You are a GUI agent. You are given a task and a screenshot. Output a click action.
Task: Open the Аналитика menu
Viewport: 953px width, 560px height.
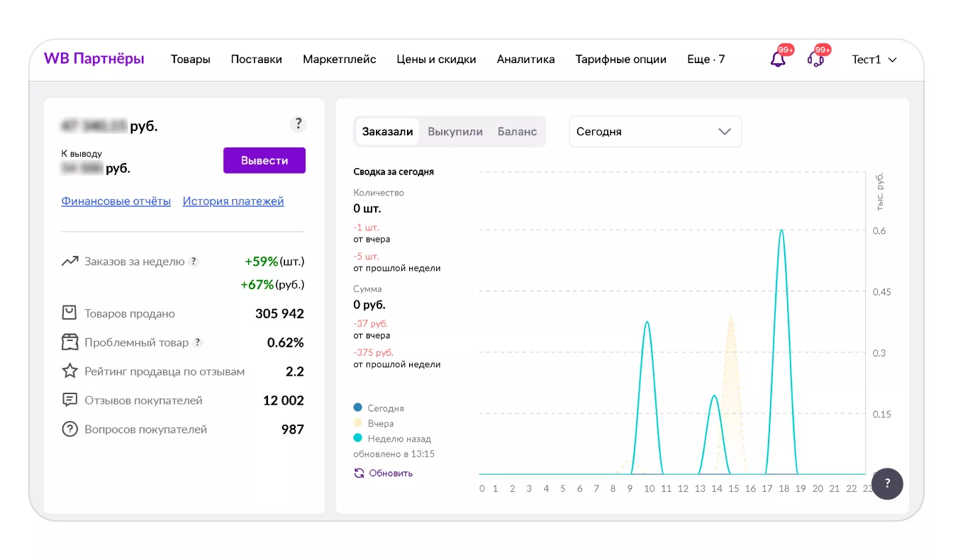pos(526,60)
